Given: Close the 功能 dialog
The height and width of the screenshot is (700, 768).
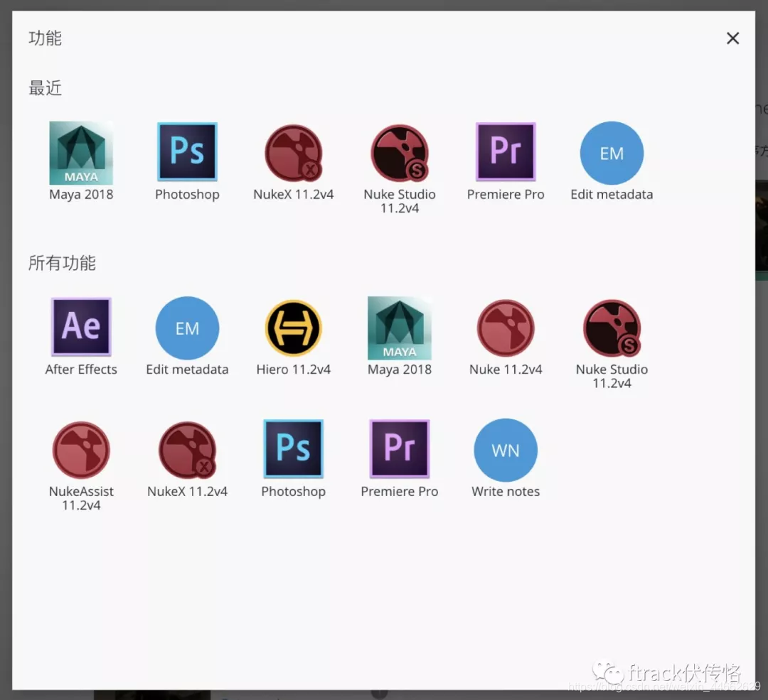Looking at the screenshot, I should click(x=732, y=38).
